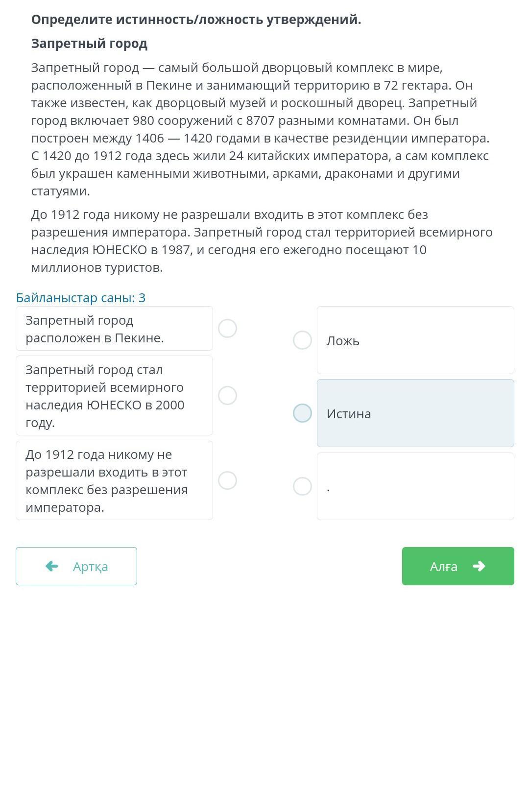Click statement card 'Запретный город расположен в Пекине'
The width and height of the screenshot is (529, 812).
coord(114,329)
